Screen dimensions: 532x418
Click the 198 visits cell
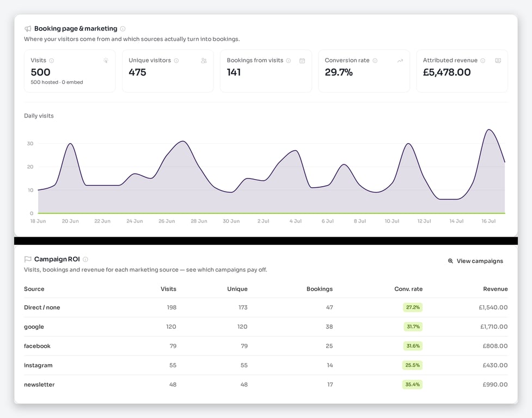(x=172, y=308)
